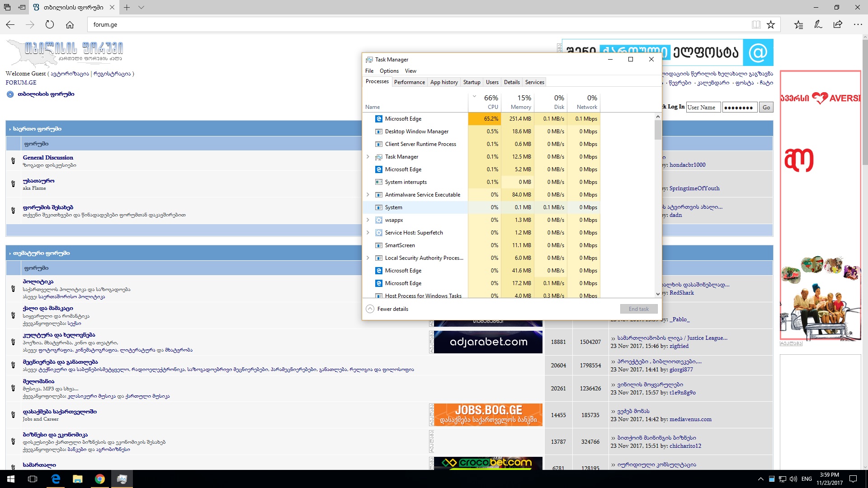Viewport: 868px width, 488px height.
Task: Click the End task button
Action: 638,309
